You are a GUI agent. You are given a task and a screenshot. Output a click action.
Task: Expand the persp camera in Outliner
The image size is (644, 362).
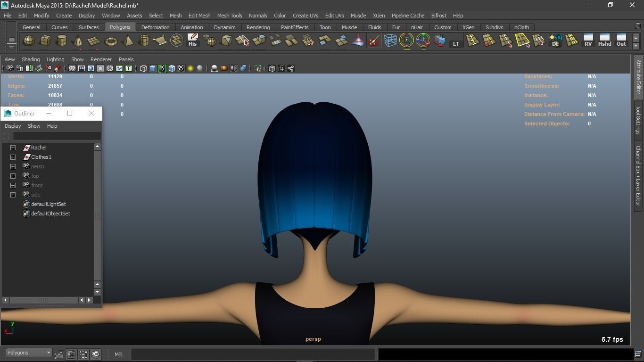click(x=13, y=166)
